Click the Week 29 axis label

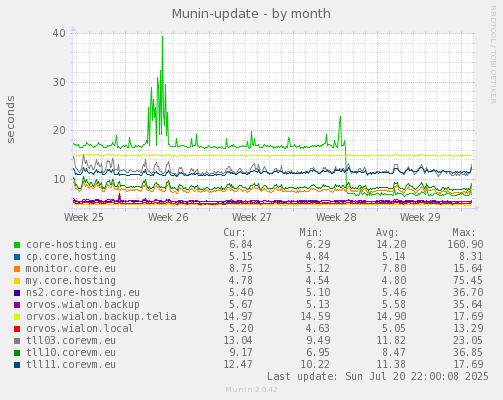420,217
